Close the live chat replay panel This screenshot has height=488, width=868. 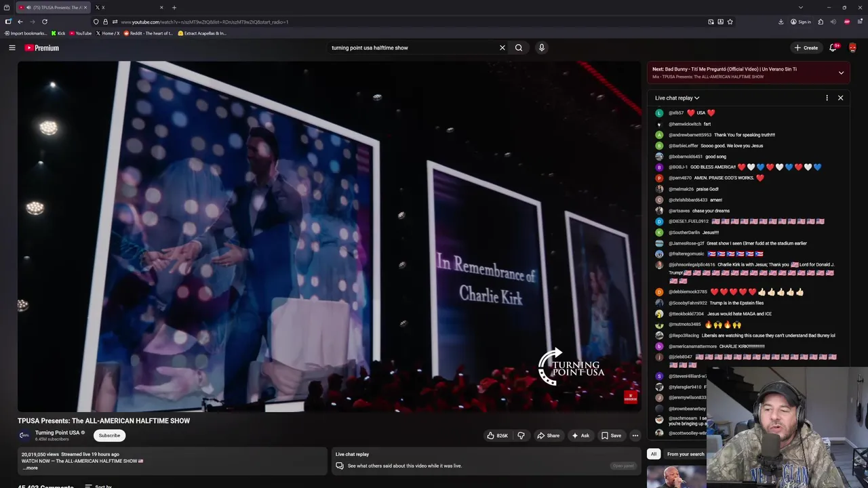(840, 98)
